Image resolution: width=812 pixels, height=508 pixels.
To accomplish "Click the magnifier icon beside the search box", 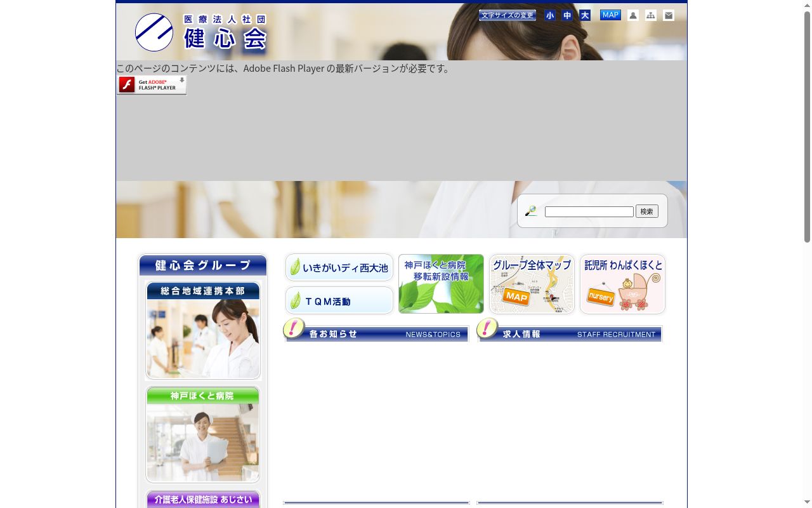I will (531, 211).
